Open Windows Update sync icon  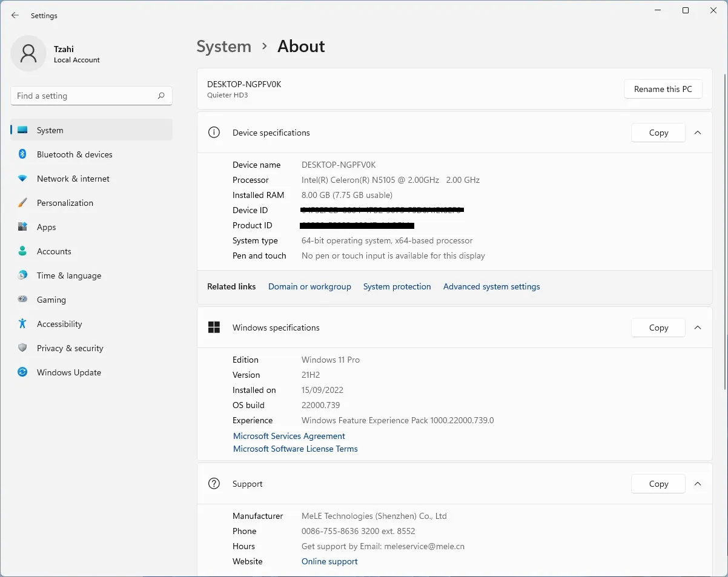pyautogui.click(x=22, y=372)
